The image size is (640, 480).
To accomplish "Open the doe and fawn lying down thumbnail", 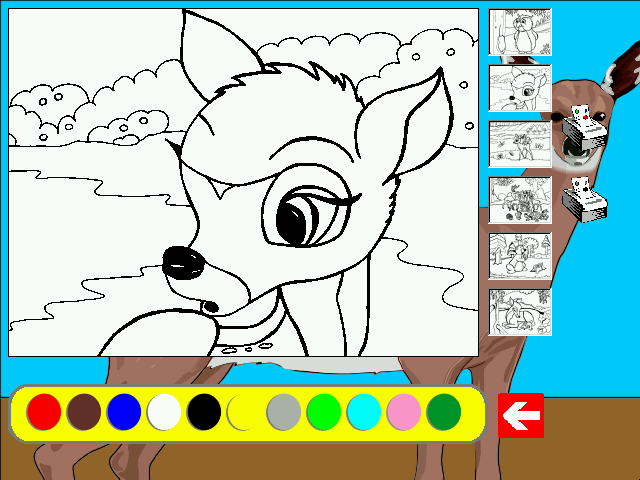I will point(520,312).
